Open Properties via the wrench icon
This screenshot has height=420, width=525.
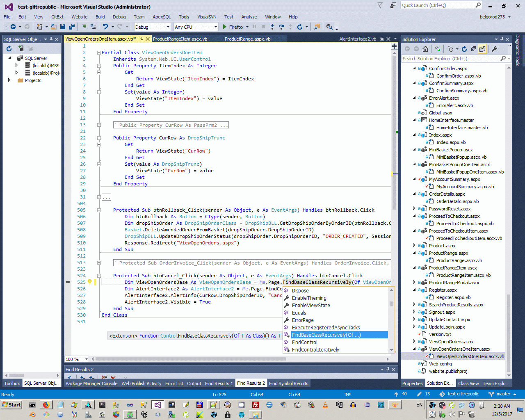pos(494,49)
